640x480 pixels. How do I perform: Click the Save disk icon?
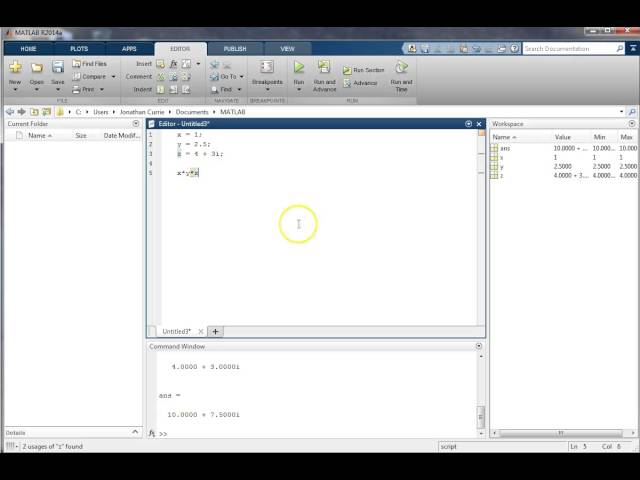(58, 67)
